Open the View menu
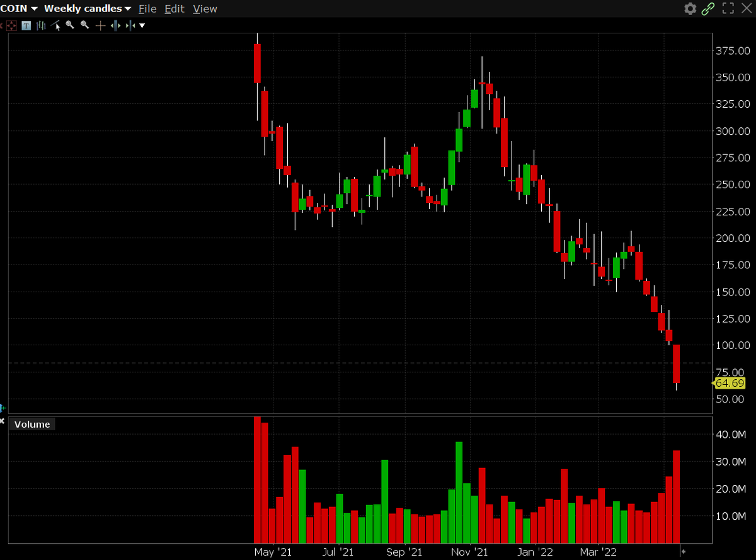 [x=205, y=8]
